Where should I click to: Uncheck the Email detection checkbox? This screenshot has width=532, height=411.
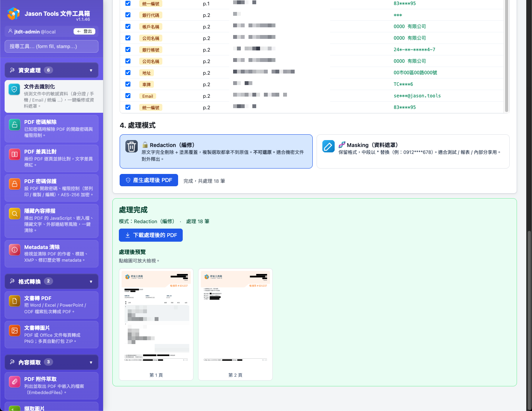click(127, 95)
